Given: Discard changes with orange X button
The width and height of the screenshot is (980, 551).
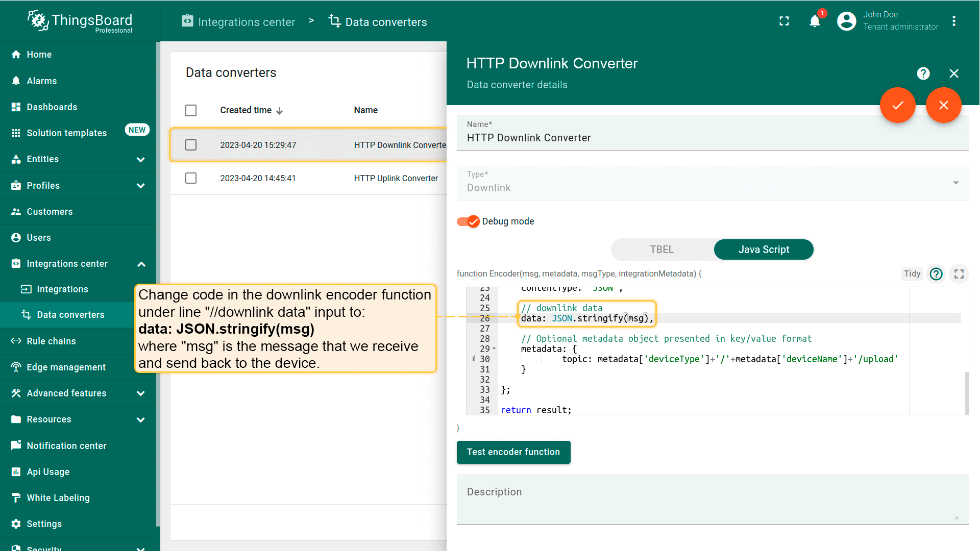Looking at the screenshot, I should (x=943, y=105).
